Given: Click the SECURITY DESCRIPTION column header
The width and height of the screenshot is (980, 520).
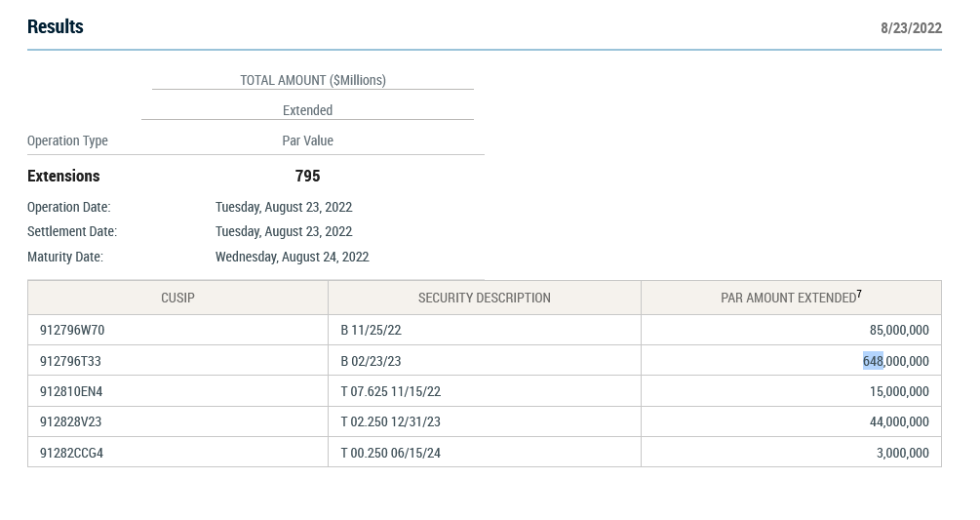Looking at the screenshot, I should (485, 299).
